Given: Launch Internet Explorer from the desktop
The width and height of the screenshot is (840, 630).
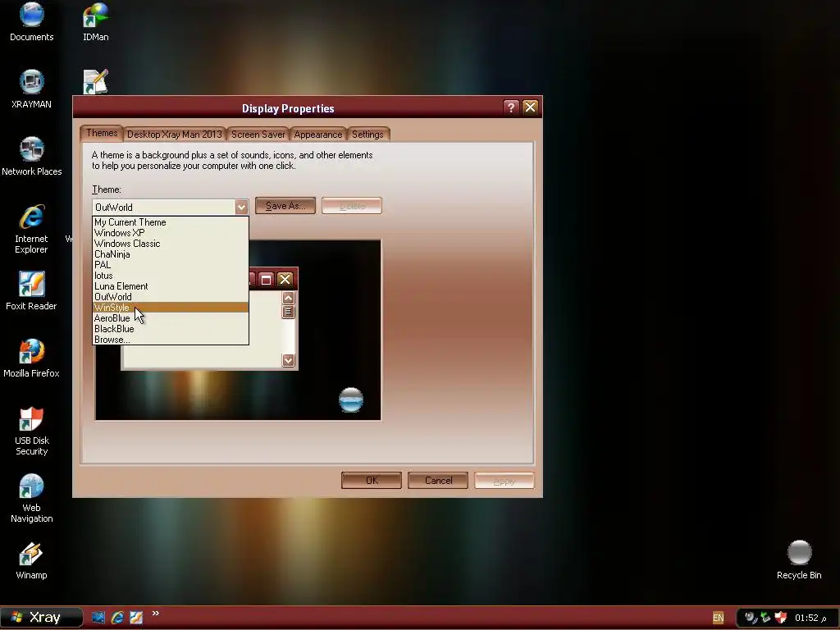Looking at the screenshot, I should pos(32,229).
